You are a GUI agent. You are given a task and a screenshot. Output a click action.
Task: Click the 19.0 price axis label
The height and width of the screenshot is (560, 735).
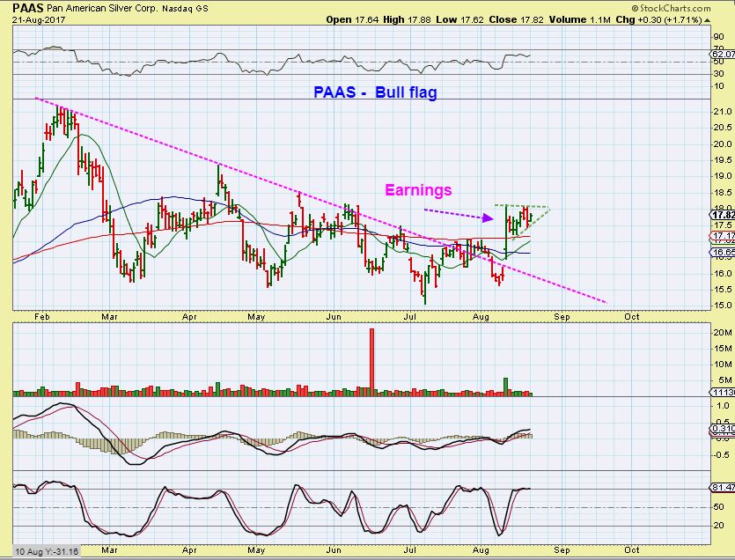pos(723,176)
